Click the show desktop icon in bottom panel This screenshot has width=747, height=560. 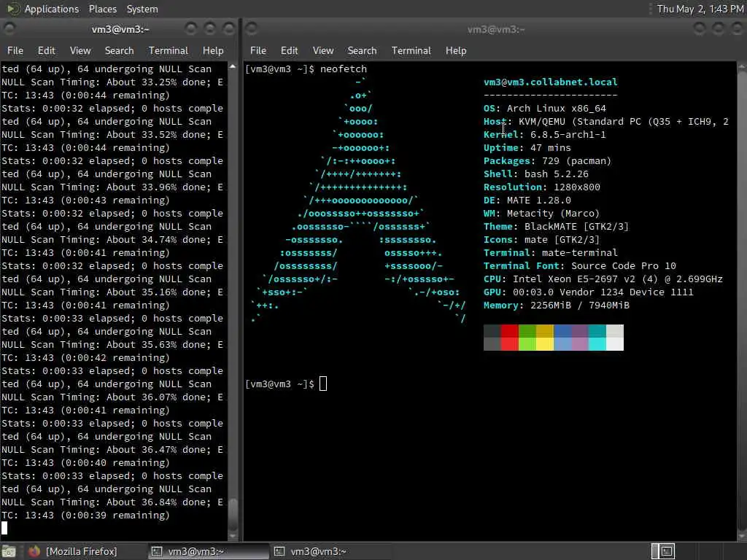tap(9, 551)
